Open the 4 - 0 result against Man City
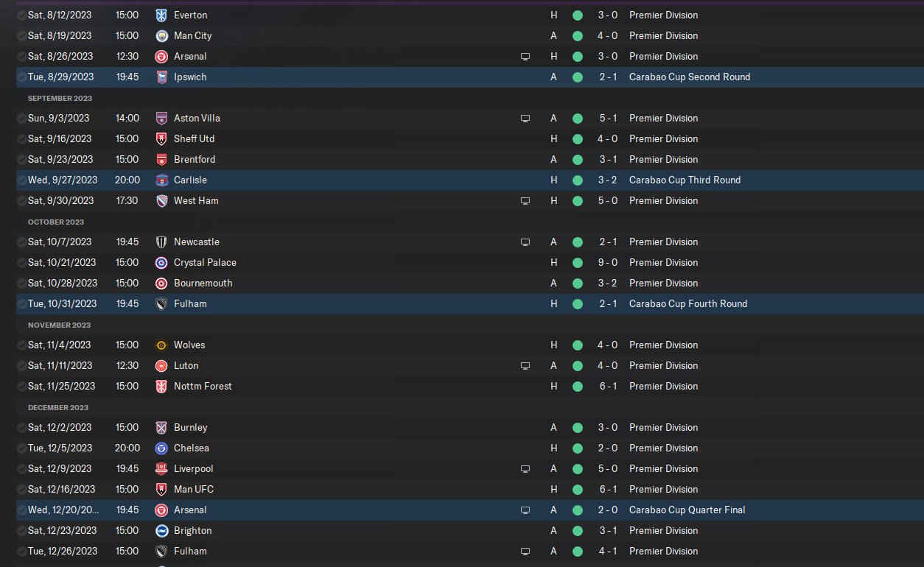 tap(607, 35)
